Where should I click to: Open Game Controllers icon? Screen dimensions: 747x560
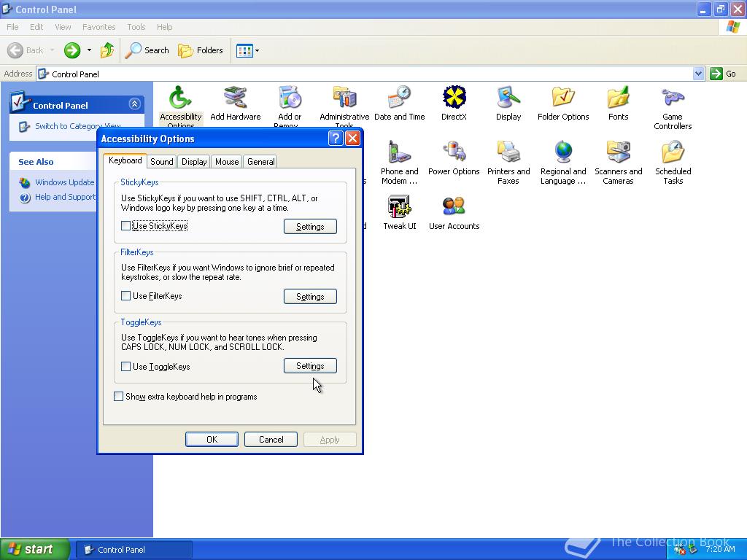tap(673, 109)
